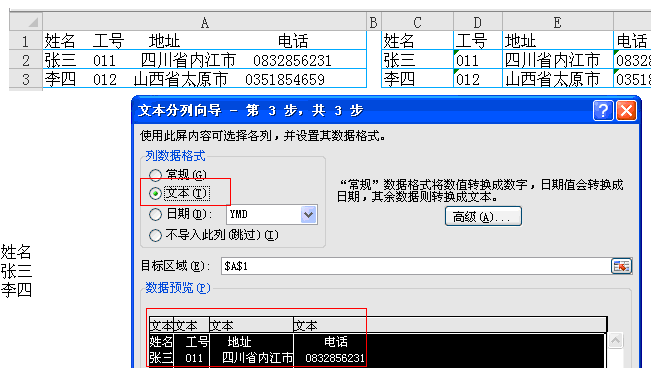Click 0832856231 in data preview
The height and width of the screenshot is (368, 651).
coord(335,358)
